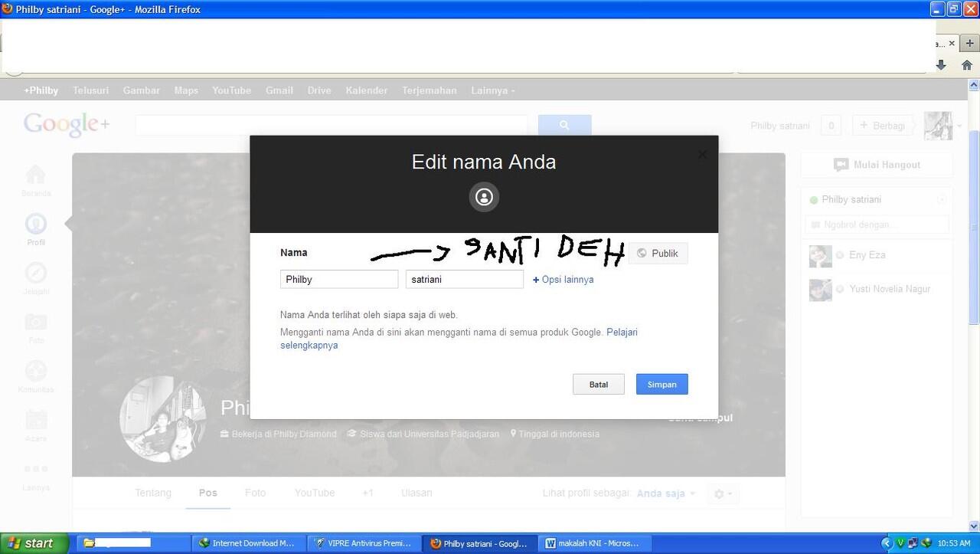
Task: Open +Philby in Google bar
Action: tap(41, 90)
